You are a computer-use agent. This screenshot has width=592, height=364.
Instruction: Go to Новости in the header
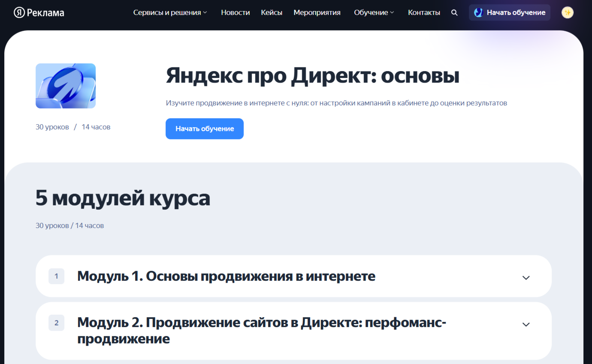235,13
